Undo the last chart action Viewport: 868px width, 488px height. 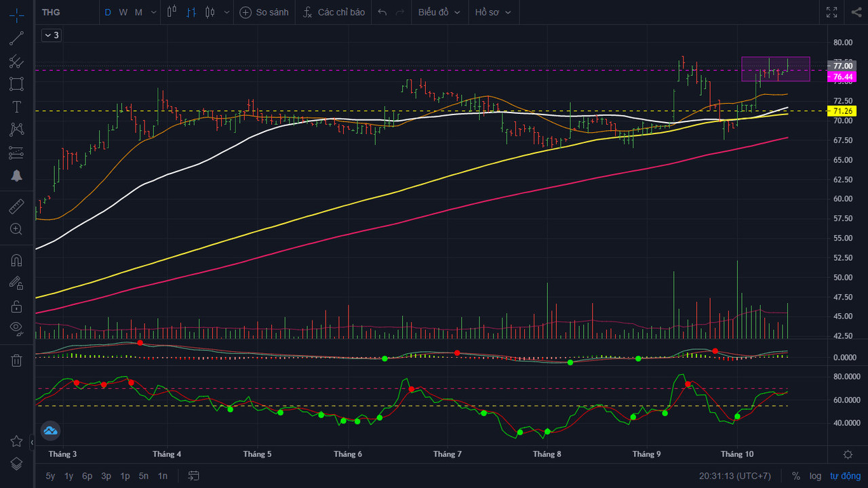382,12
